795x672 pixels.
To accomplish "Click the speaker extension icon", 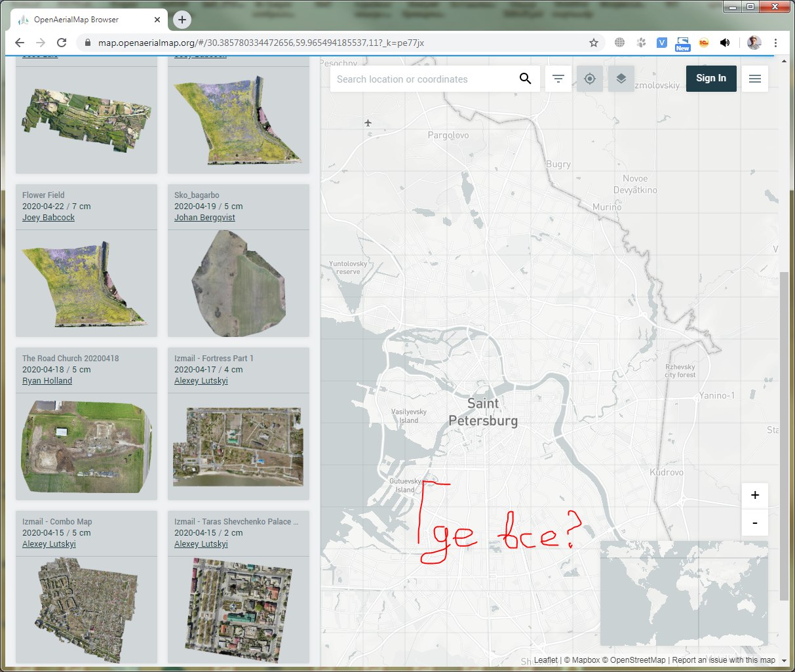I will pyautogui.click(x=725, y=43).
